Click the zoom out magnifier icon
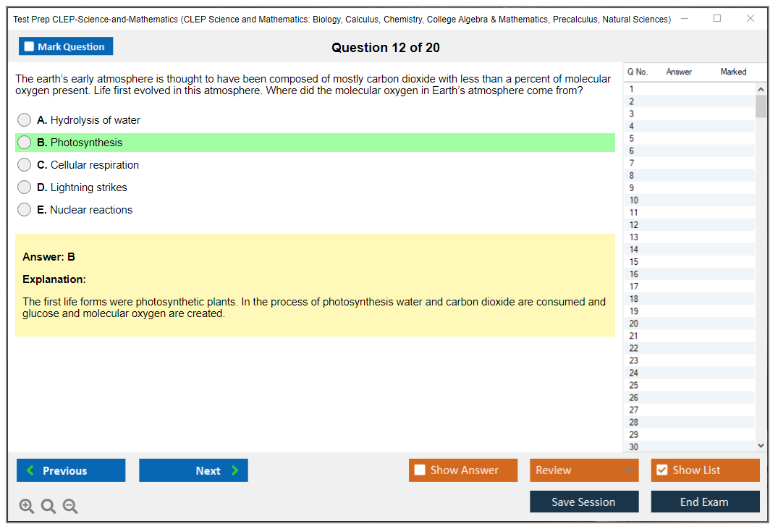The height and width of the screenshot is (532, 778). (x=70, y=506)
